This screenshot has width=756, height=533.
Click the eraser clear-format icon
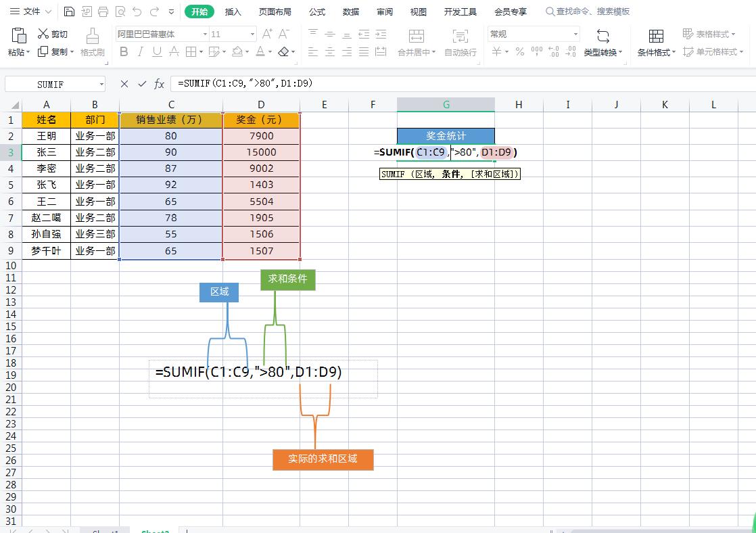tap(283, 51)
